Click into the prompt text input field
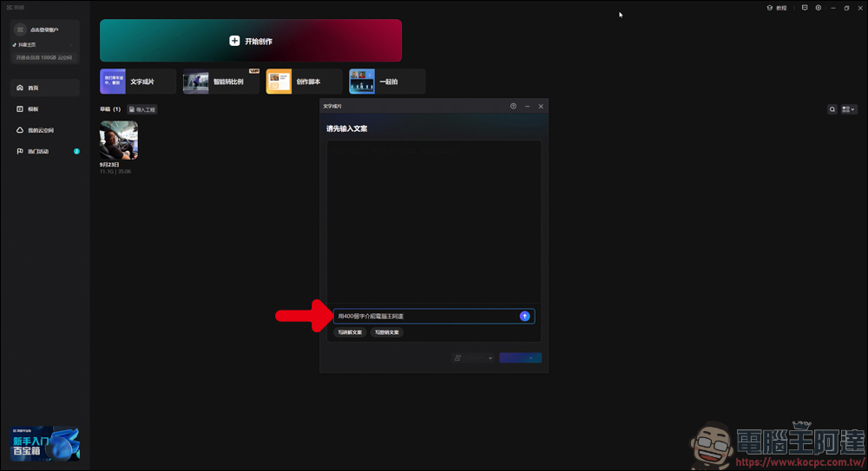The width and height of the screenshot is (868, 471). point(426,316)
